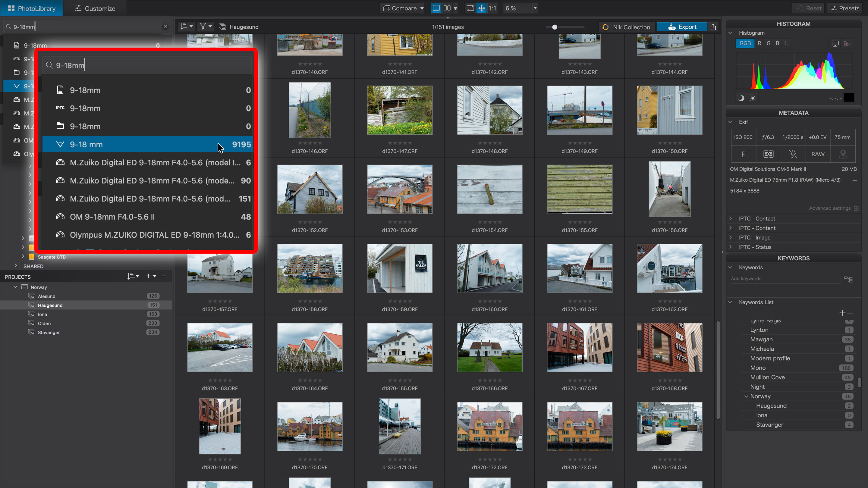Screen dimensions: 868x488
Task: Click the keyword hierarchy icon beside Add keywords
Action: click(848, 279)
